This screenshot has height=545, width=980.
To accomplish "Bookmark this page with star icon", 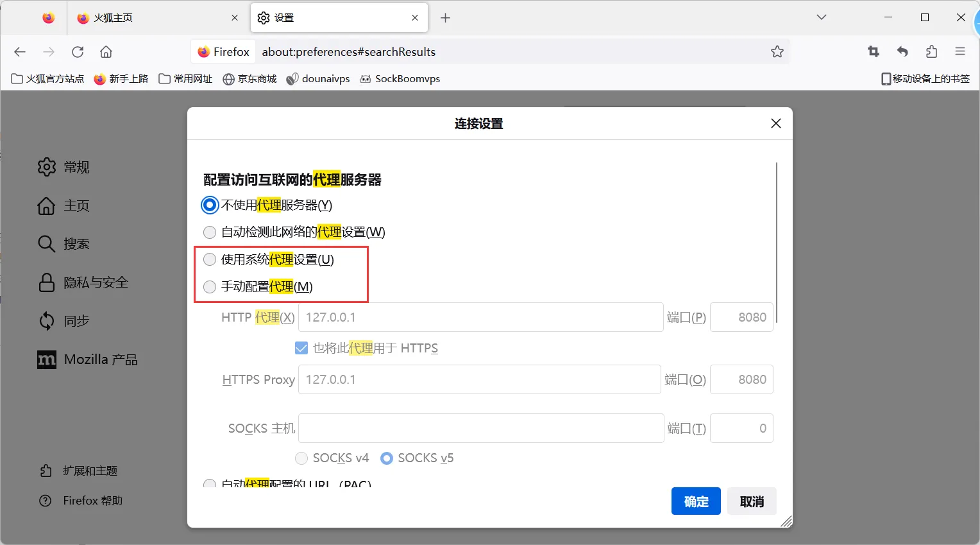I will pos(777,52).
